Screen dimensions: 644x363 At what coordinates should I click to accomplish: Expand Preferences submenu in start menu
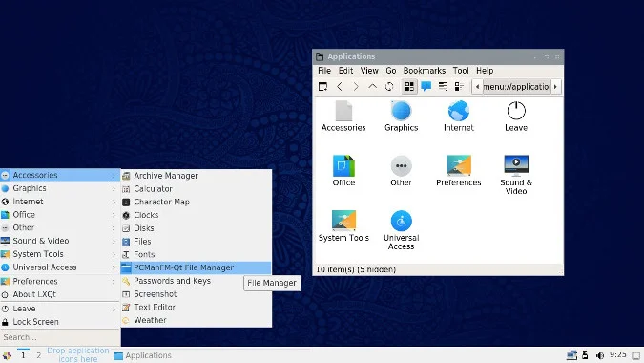pos(59,281)
